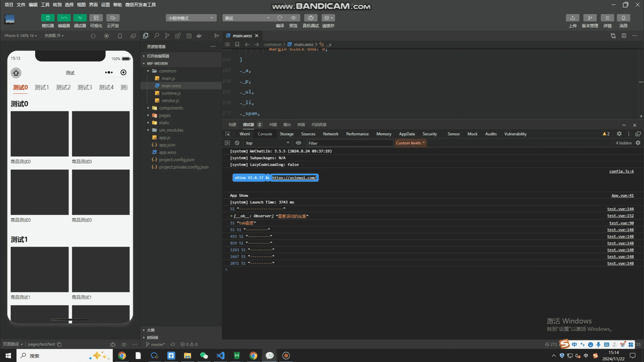Toggle the Editor panel button
The width and height of the screenshot is (644, 362).
pyautogui.click(x=64, y=18)
